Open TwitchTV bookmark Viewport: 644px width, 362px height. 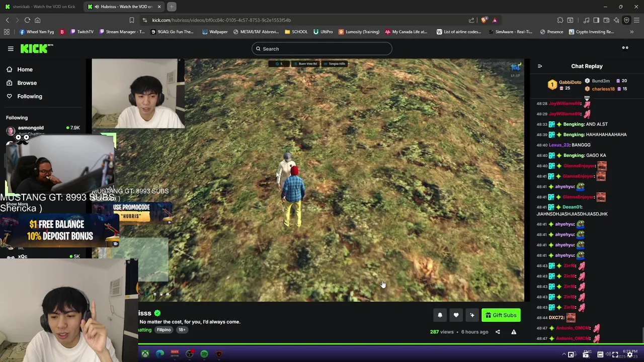(82, 32)
